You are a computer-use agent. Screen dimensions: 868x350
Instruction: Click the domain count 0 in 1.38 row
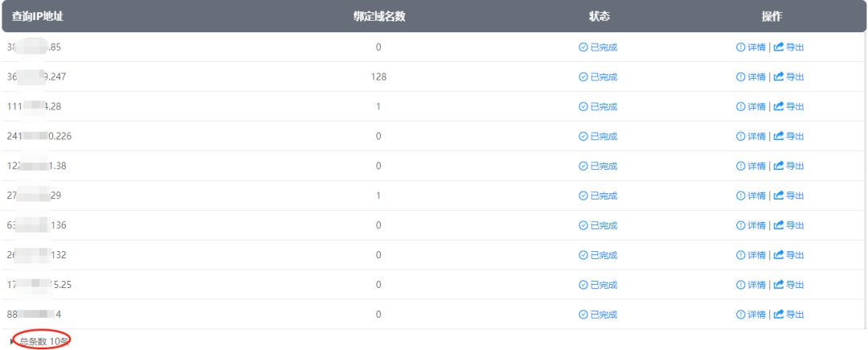pyautogui.click(x=379, y=166)
